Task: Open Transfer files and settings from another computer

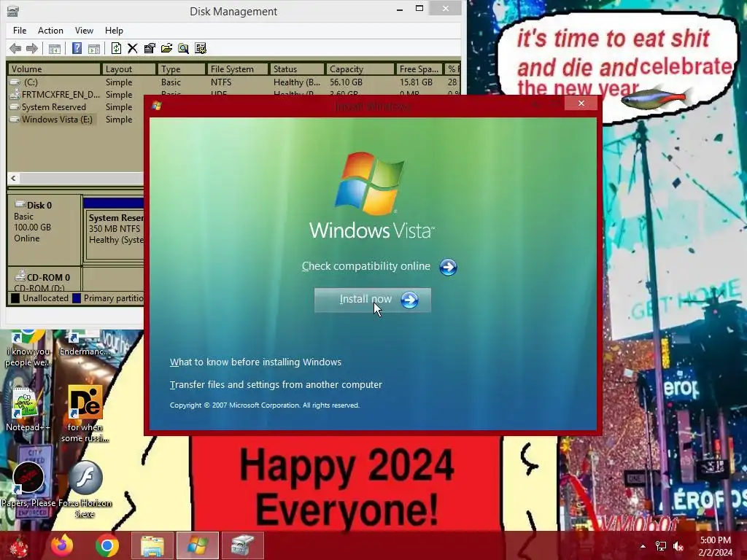Action: tap(276, 384)
